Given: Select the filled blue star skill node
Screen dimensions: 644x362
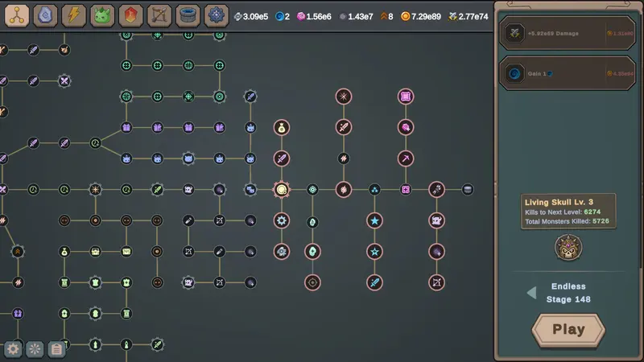Looking at the screenshot, I should [374, 220].
